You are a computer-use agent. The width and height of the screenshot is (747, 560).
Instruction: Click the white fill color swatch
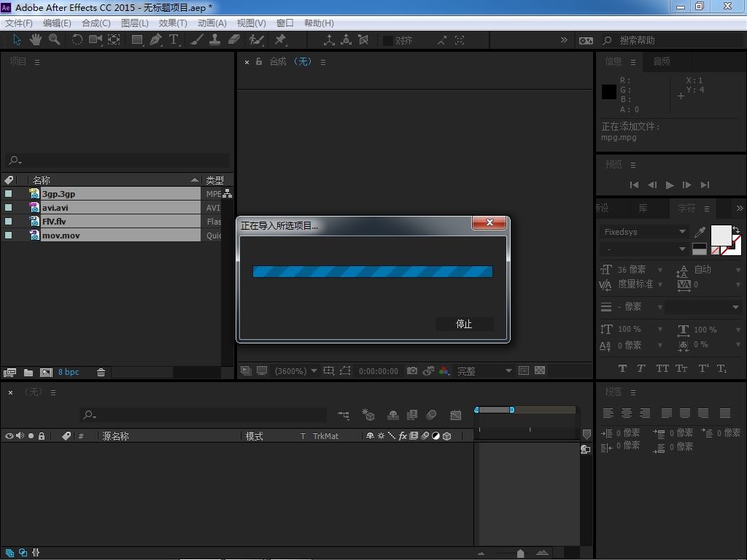pyautogui.click(x=721, y=236)
